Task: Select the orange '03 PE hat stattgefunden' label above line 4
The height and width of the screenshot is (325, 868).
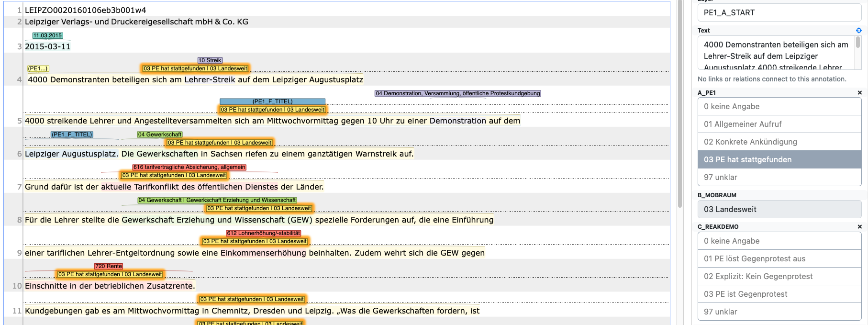Action: tap(195, 68)
